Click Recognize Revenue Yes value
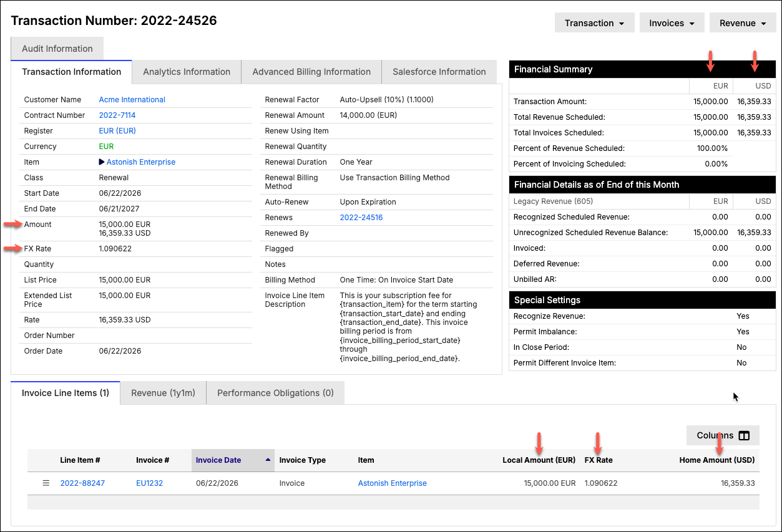Viewport: 782px width, 532px height. [743, 316]
